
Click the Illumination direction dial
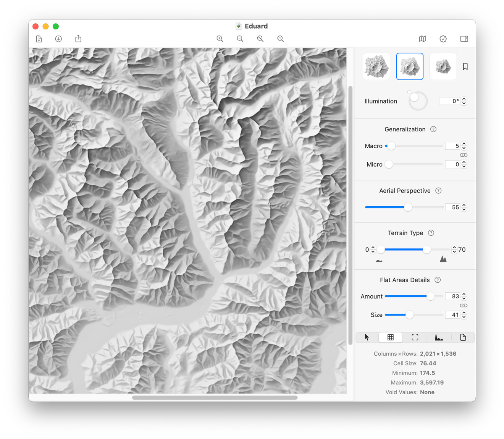pos(418,101)
